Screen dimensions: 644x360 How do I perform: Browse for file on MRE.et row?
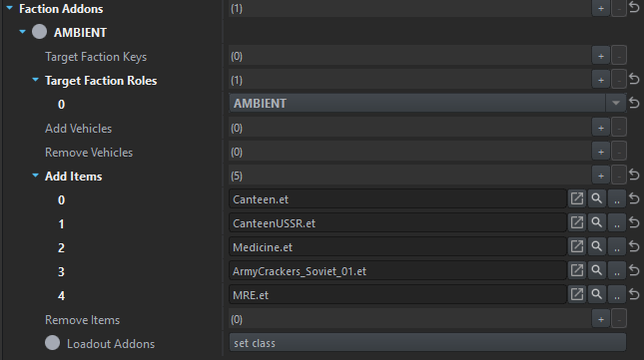pos(617,294)
